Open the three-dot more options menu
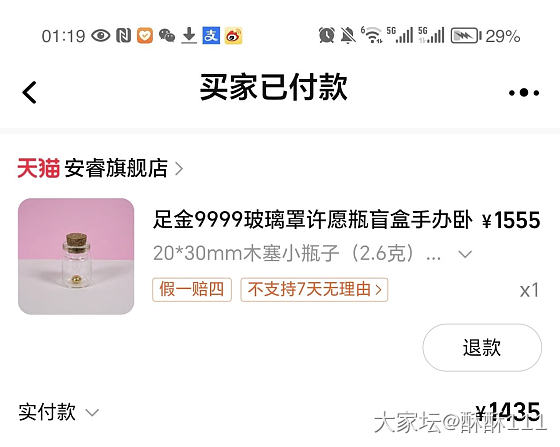 click(x=524, y=93)
